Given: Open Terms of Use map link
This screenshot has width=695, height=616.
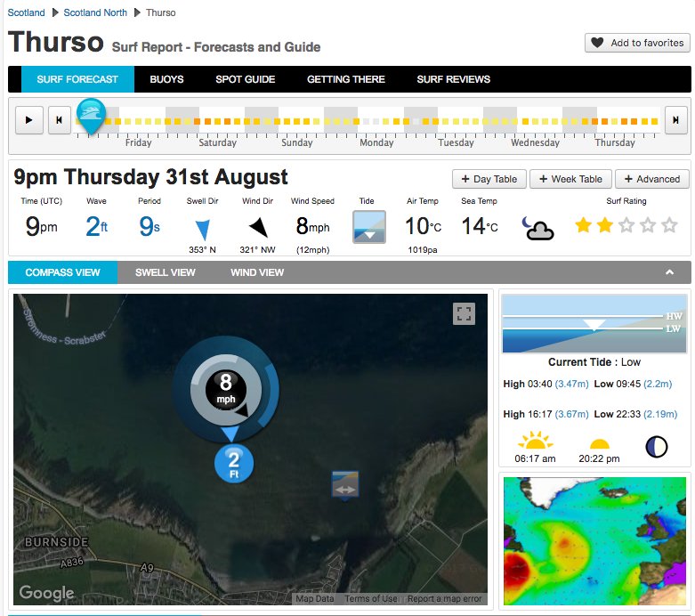Looking at the screenshot, I should point(371,599).
